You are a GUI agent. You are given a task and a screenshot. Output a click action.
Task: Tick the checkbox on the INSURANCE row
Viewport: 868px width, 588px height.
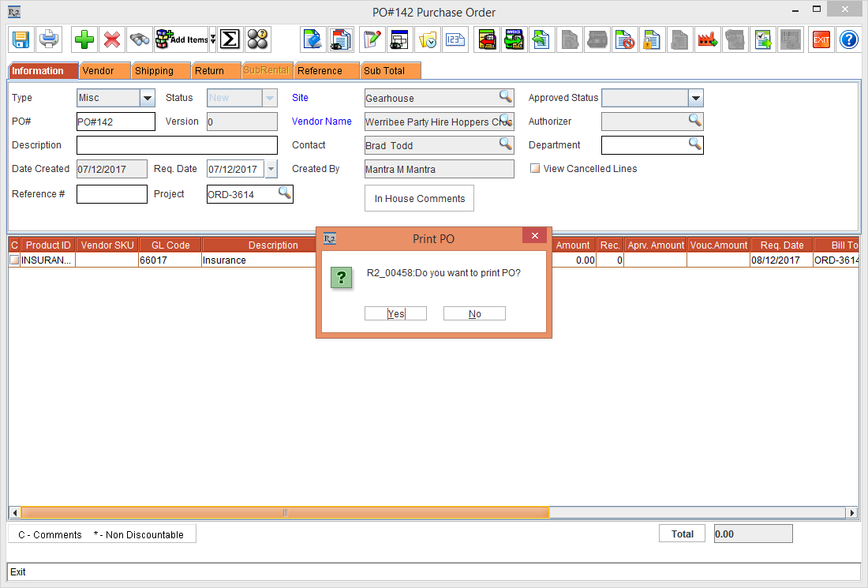[x=14, y=260]
